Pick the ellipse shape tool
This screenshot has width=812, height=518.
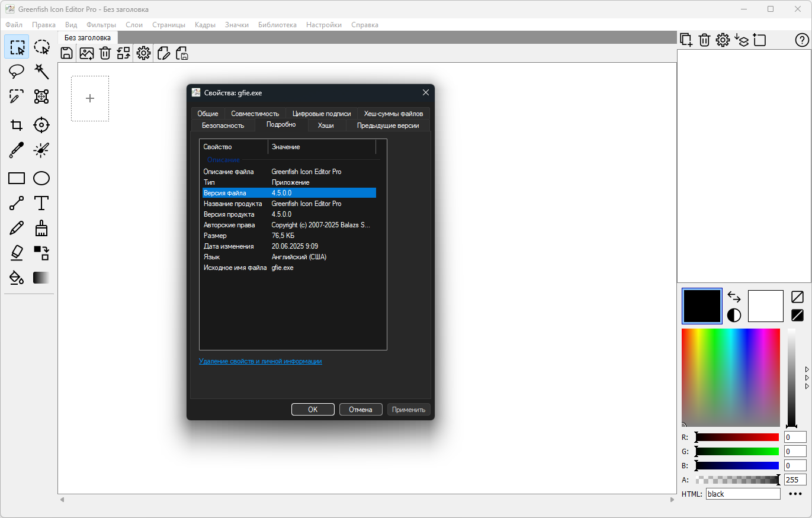[x=41, y=178]
